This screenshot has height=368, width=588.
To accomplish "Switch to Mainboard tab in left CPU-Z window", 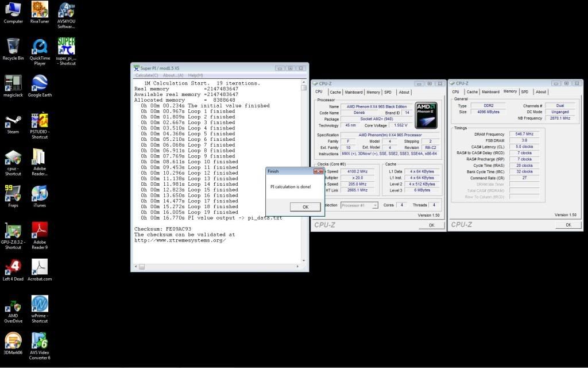I will point(354,92).
